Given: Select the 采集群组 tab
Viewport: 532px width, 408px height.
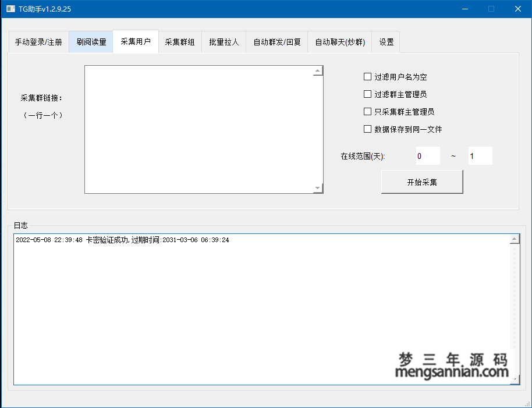Looking at the screenshot, I should pyautogui.click(x=180, y=42).
